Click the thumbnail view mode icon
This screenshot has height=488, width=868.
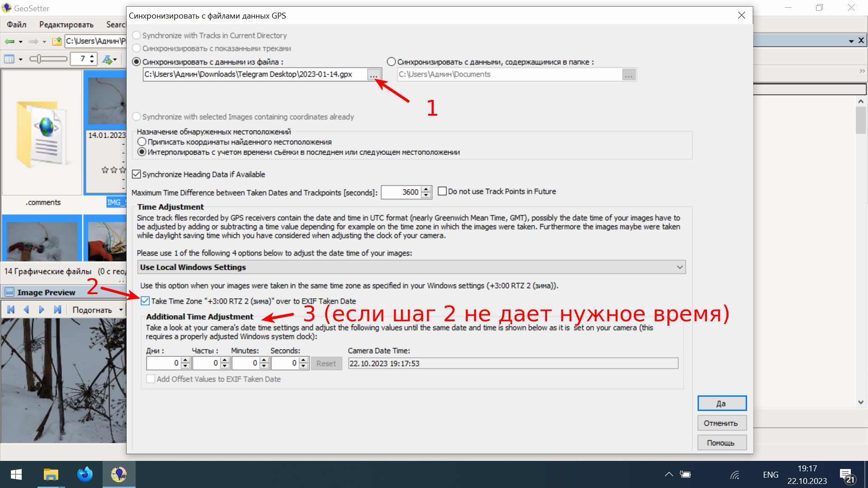click(x=9, y=59)
